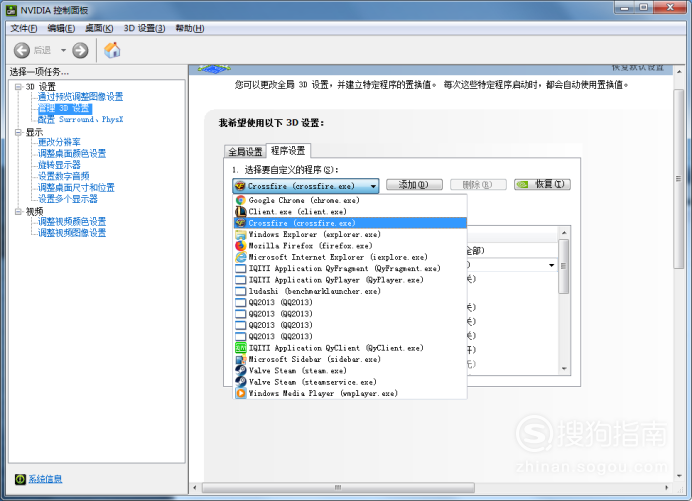
Task: Open 旋转显示器 tree item
Action: pos(59,165)
